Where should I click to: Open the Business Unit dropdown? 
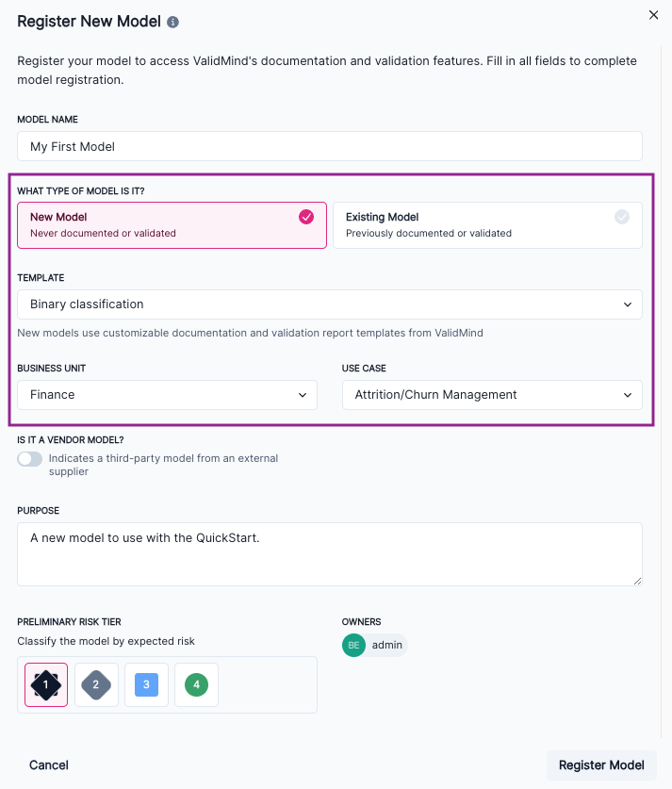pyautogui.click(x=167, y=395)
